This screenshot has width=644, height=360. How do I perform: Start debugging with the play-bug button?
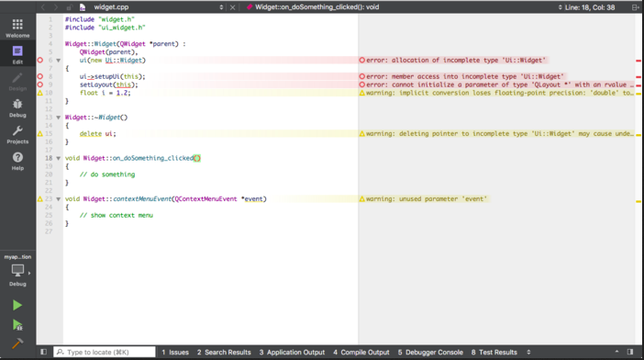(17, 325)
